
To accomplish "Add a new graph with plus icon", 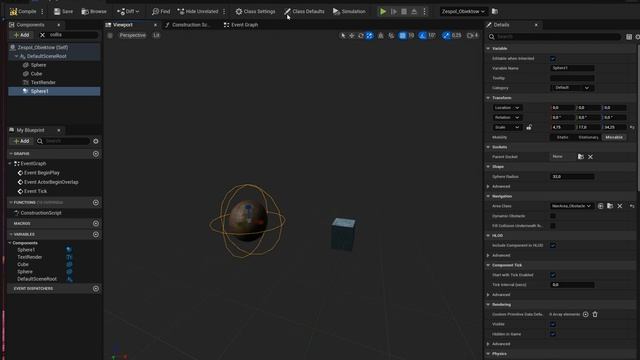I will point(96,154).
